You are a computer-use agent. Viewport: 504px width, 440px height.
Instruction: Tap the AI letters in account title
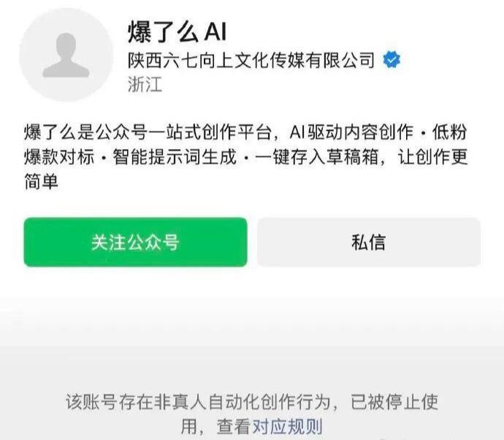tap(215, 31)
